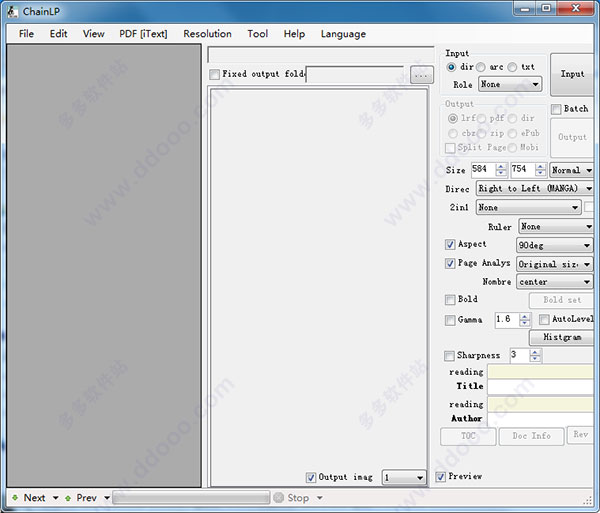Image resolution: width=600 pixels, height=513 pixels.
Task: Enable the Gamma checkbox
Action: [x=450, y=320]
